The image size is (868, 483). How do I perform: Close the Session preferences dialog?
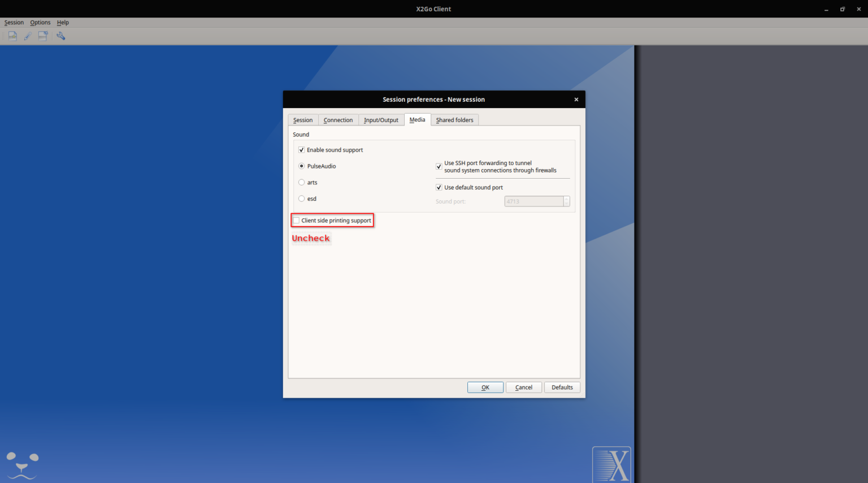pos(576,100)
